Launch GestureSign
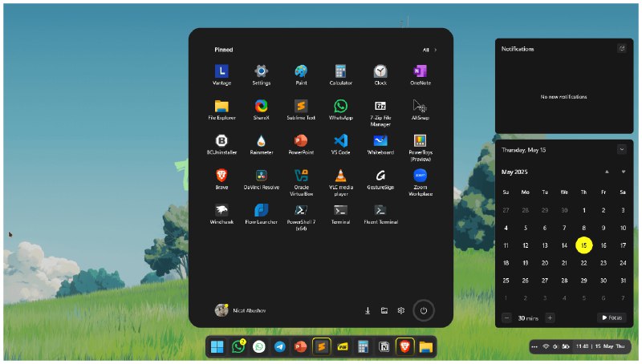 click(x=380, y=179)
